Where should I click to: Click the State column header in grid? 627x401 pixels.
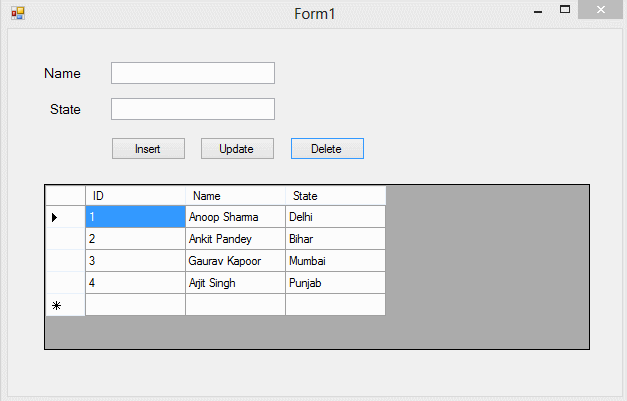335,195
